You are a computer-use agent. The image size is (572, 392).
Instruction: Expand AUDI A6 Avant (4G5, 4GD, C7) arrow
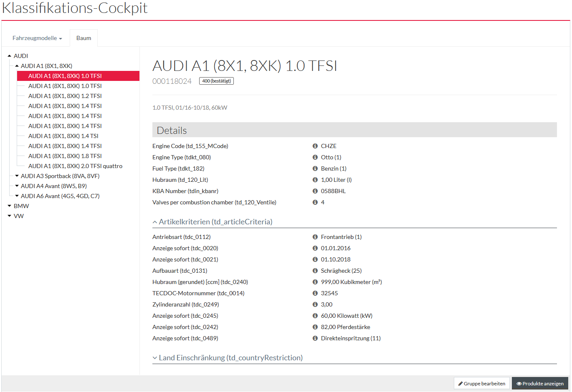[x=17, y=196]
